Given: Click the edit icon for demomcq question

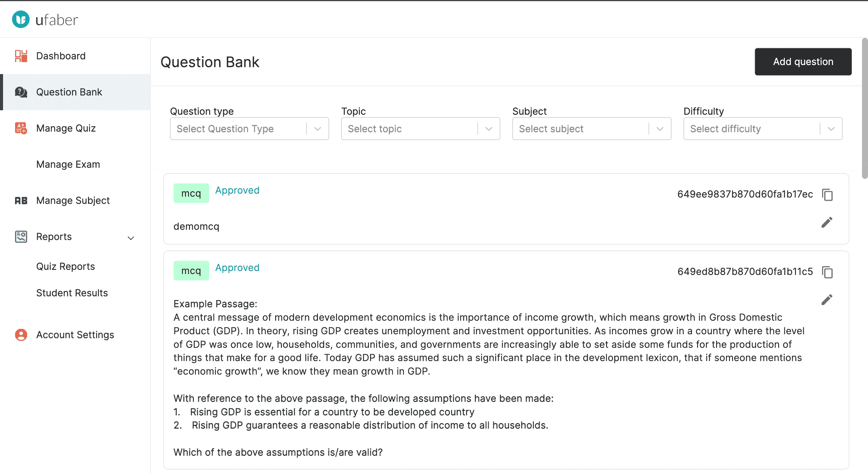Looking at the screenshot, I should (x=828, y=223).
